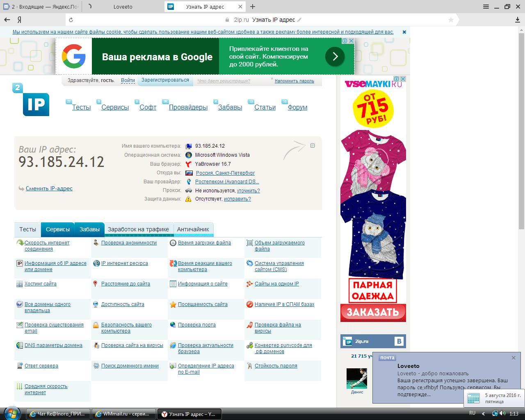The width and height of the screenshot is (525, 420).
Task: Click the network icon in system tray
Action: click(495, 413)
